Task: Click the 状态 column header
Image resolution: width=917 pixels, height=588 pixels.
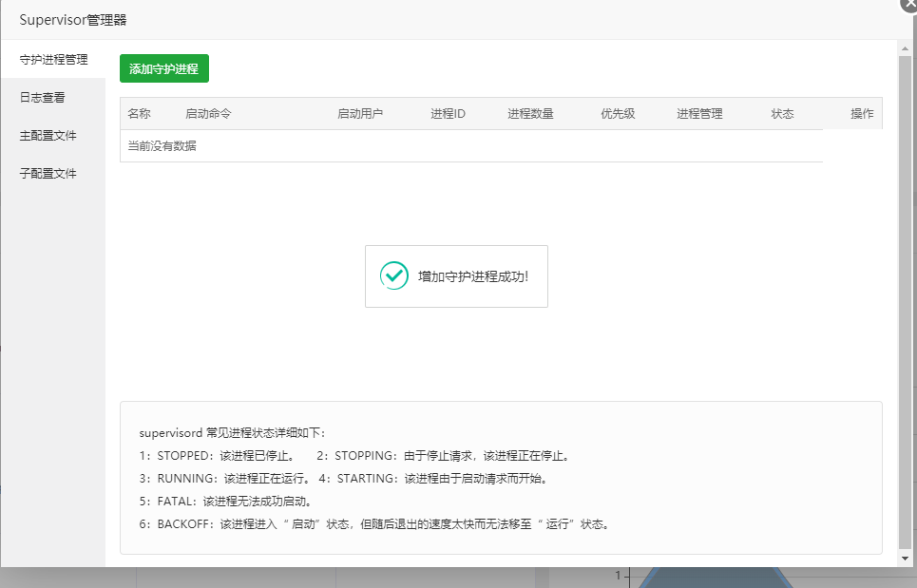Action: (782, 113)
